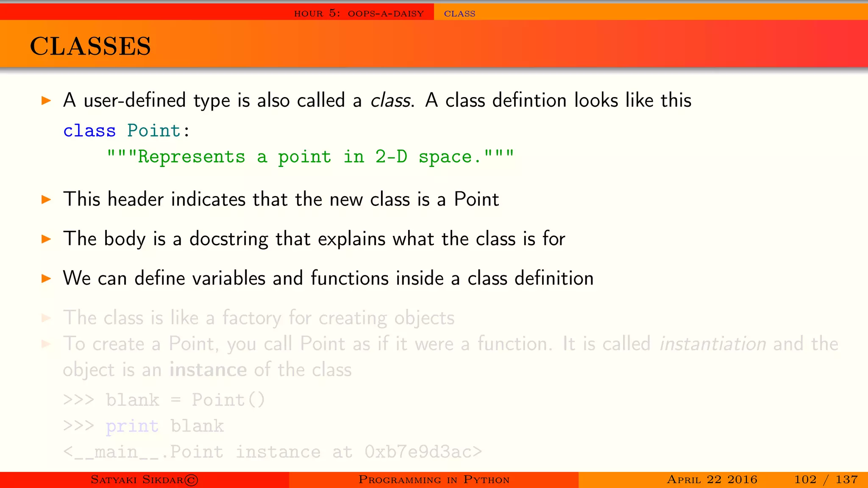This screenshot has width=868, height=488.
Task: Click the orange arrow bullet before 'This header'
Action: point(46,200)
